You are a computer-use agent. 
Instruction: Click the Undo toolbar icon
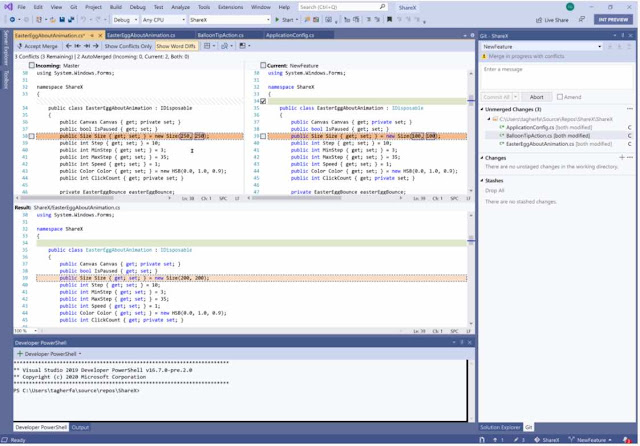(x=83, y=20)
